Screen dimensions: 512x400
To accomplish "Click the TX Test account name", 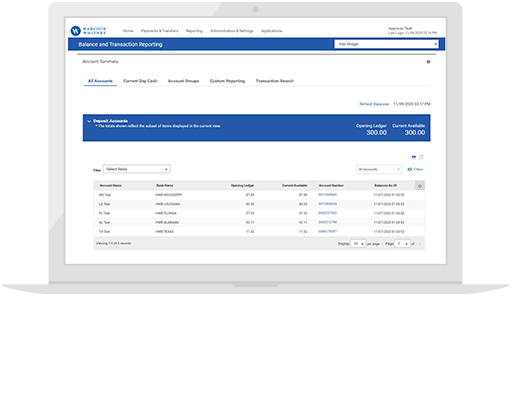I will coord(104,231).
